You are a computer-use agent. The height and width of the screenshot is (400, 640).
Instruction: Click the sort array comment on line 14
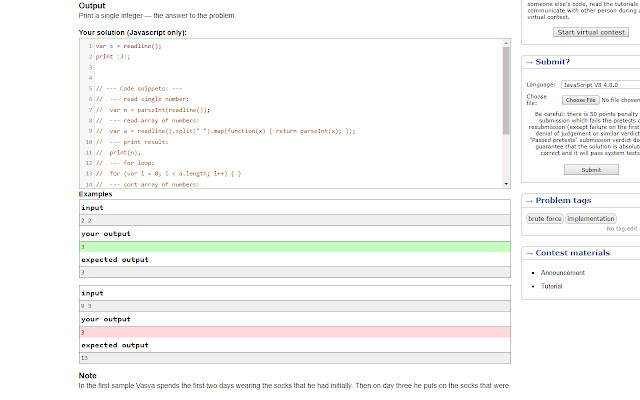point(147,184)
